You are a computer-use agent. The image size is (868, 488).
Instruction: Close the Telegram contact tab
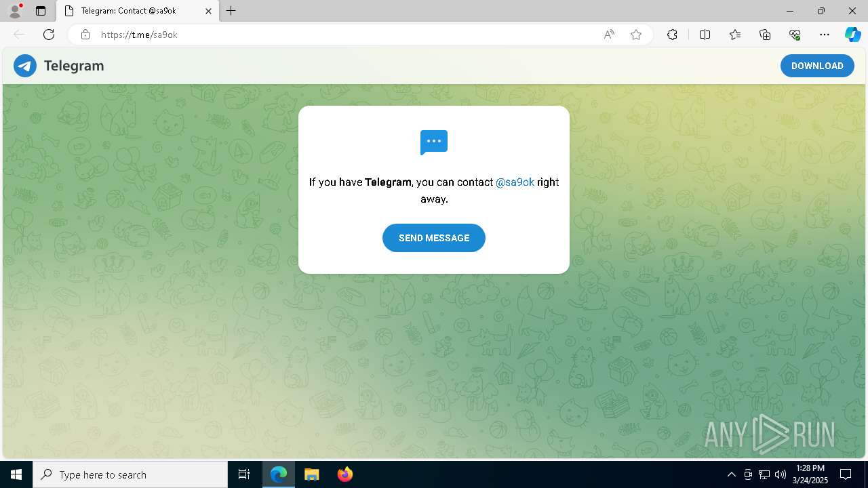[208, 11]
